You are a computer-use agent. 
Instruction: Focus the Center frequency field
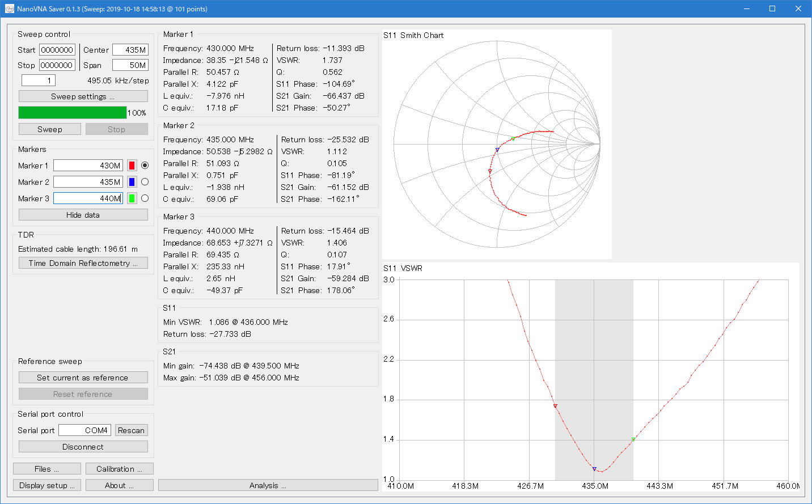click(x=130, y=50)
